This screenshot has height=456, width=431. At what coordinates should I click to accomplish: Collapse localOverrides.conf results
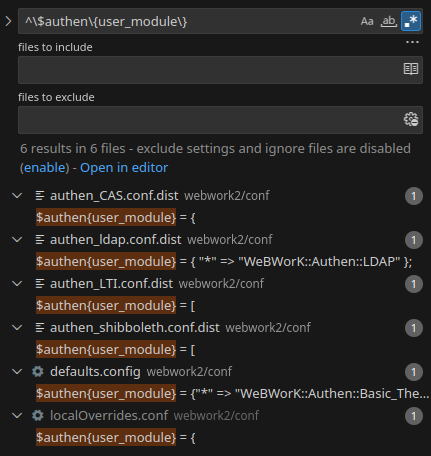click(x=17, y=416)
